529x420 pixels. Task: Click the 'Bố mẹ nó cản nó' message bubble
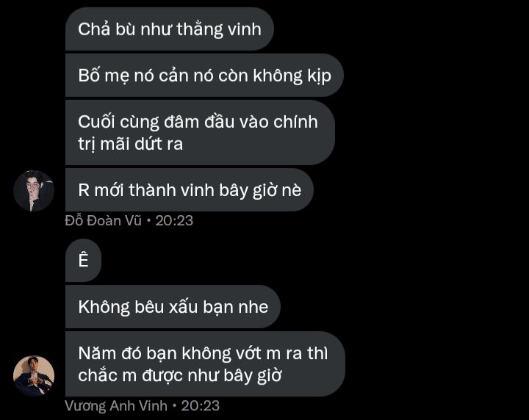pos(204,75)
